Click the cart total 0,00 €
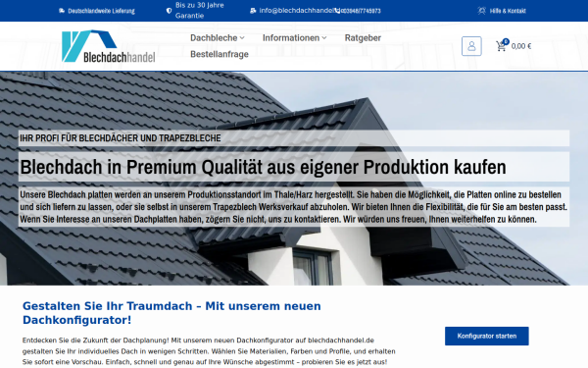588x368 pixels. [521, 46]
